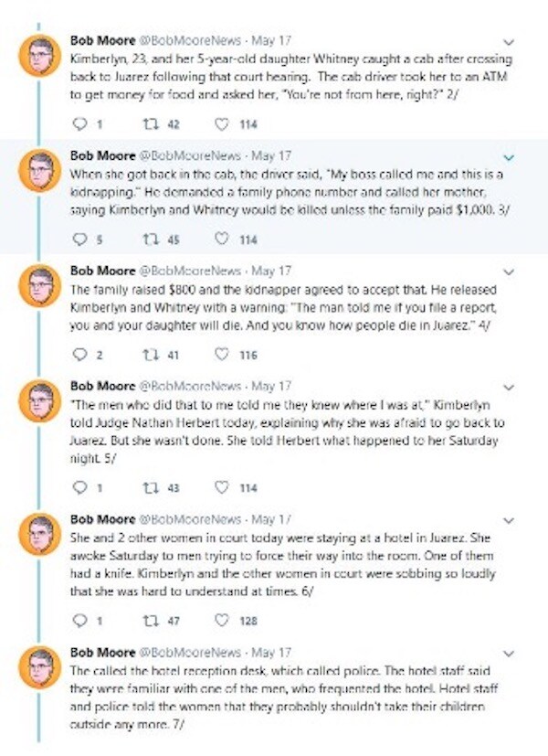Click the reply icon on the tweet ending 2/
The width and height of the screenshot is (548, 756).
pyautogui.click(x=79, y=124)
